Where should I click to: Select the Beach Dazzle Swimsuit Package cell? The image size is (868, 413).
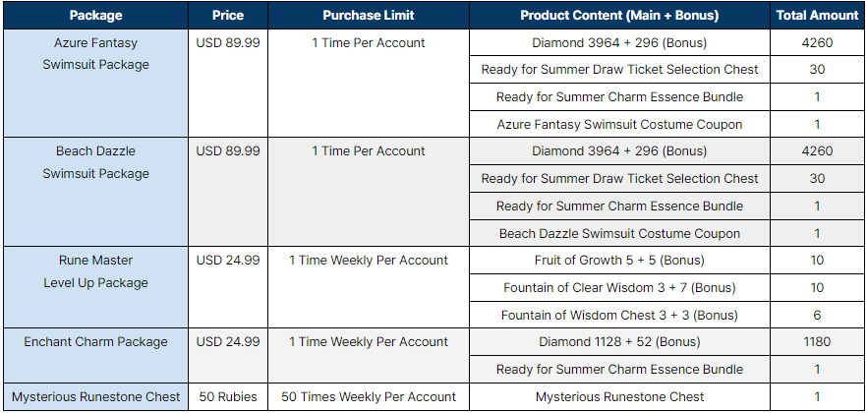click(x=95, y=192)
